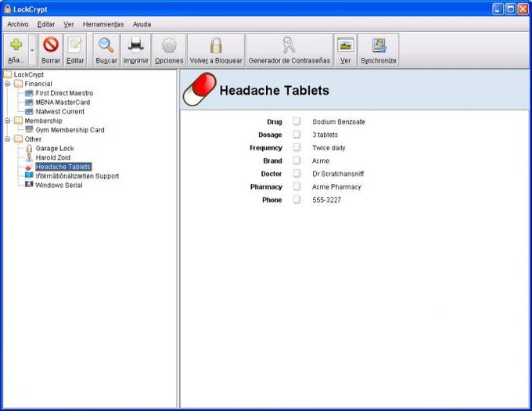Collapse the Membership folder
The image size is (532, 411).
pyautogui.click(x=8, y=121)
